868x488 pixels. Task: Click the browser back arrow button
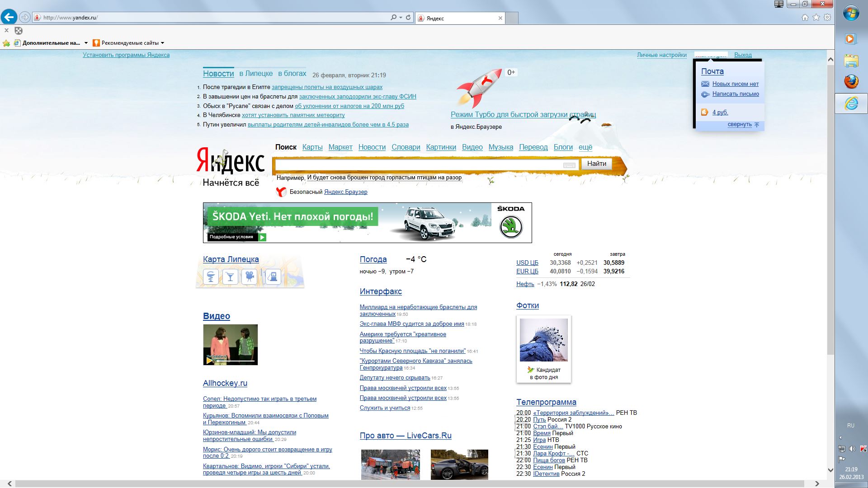pos(9,17)
